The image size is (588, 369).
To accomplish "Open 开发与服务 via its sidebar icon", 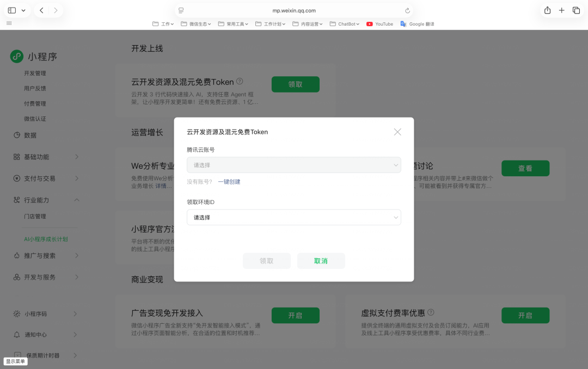I will click(x=18, y=277).
